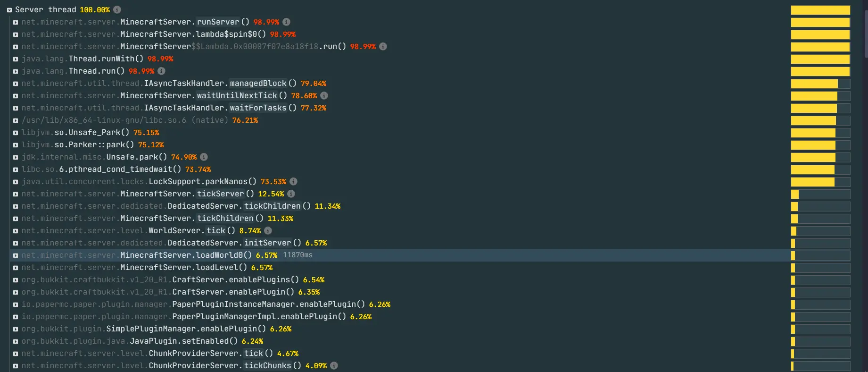
Task: Select DedicatedServer.tickChildren() row text
Action: pyautogui.click(x=166, y=206)
